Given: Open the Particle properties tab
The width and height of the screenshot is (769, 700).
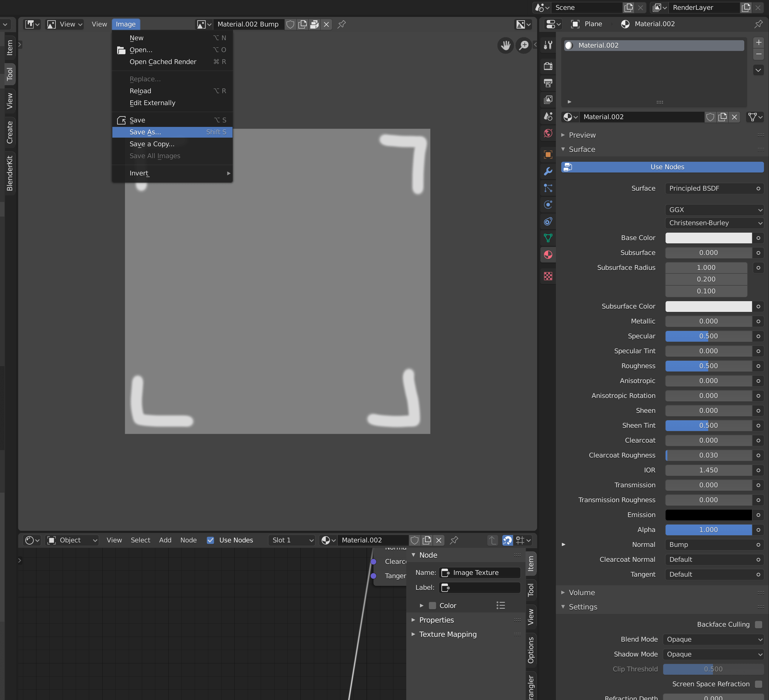Looking at the screenshot, I should 548,188.
